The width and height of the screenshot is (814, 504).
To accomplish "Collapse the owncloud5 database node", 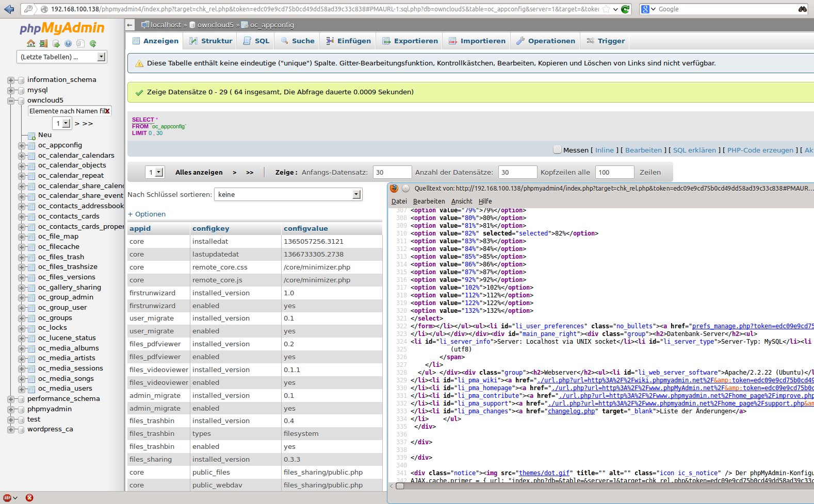I will (11, 100).
